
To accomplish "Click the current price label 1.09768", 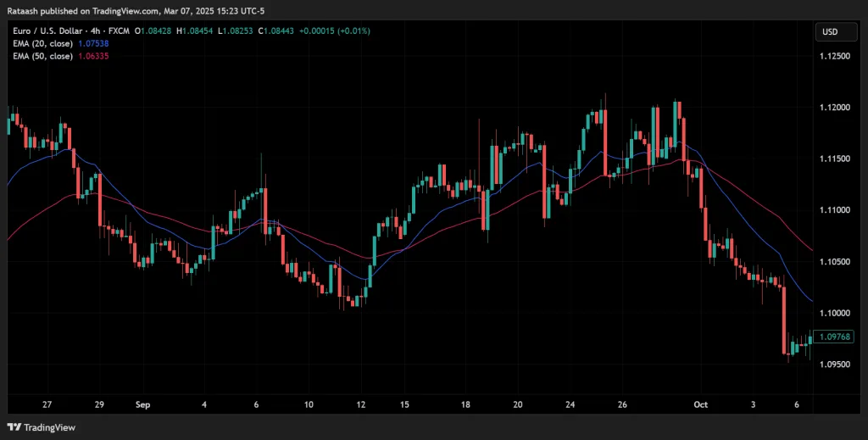I will 837,337.
